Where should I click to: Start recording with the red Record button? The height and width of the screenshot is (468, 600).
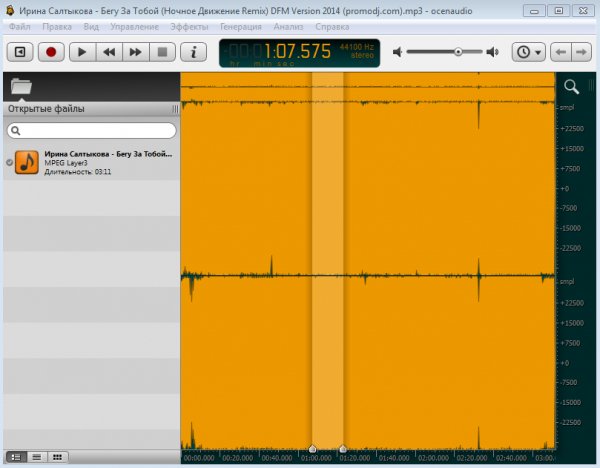51,52
